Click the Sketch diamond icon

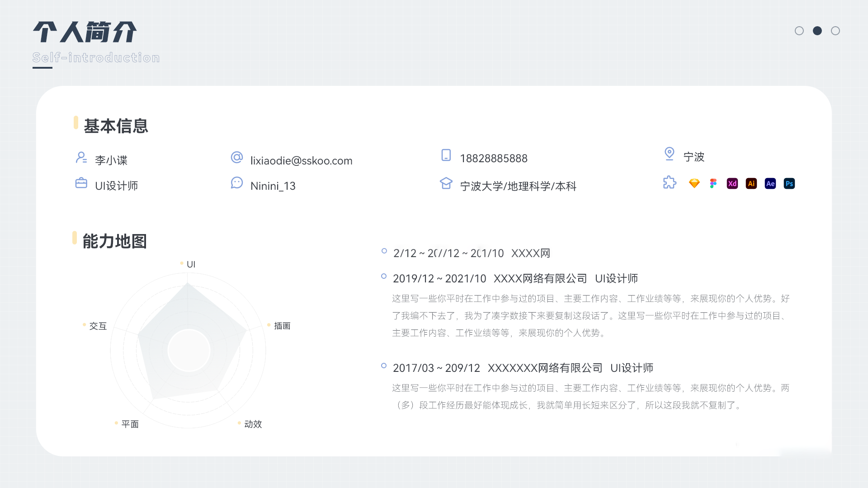click(x=694, y=183)
